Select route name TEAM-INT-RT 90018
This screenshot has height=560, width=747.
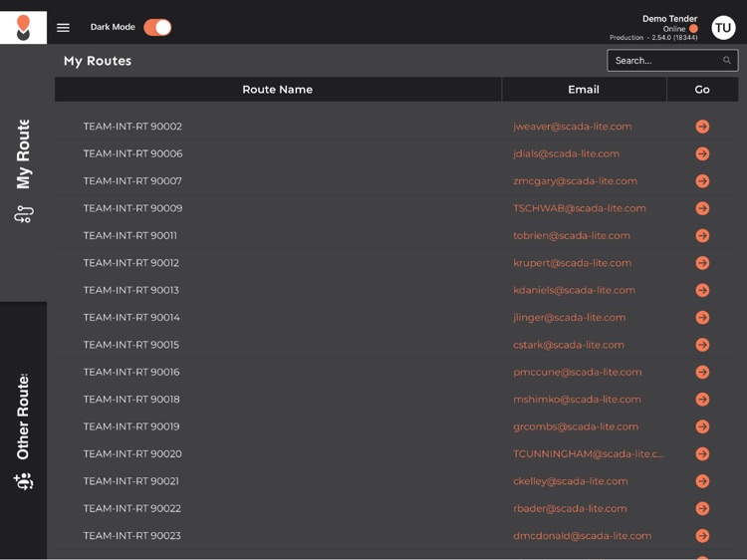[x=131, y=400]
